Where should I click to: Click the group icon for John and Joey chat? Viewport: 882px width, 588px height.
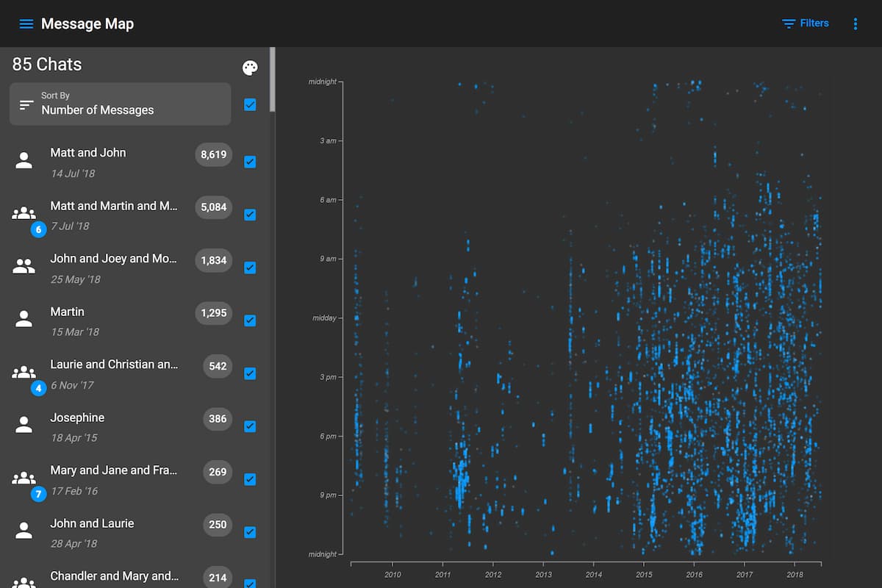(24, 267)
